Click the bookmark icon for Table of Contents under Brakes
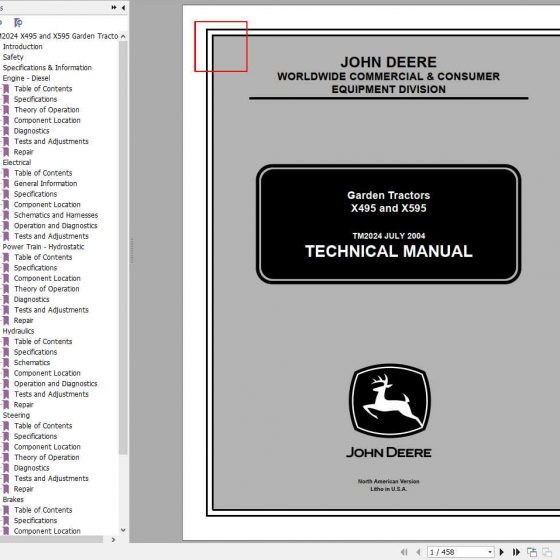The image size is (560, 560). click(x=6, y=510)
